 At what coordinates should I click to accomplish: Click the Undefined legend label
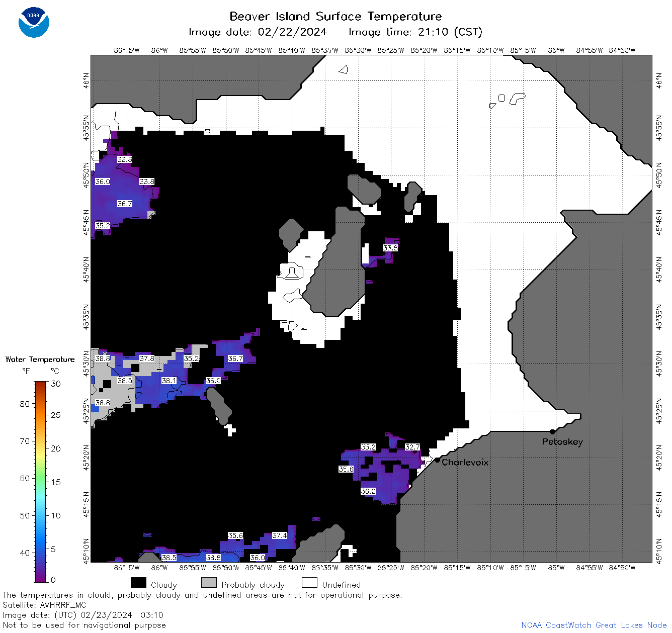[342, 585]
